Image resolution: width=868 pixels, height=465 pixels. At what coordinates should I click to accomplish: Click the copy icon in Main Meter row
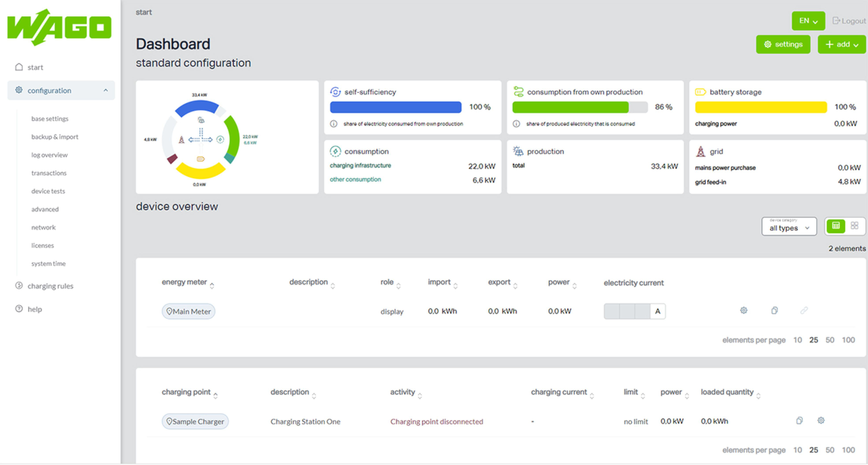(x=774, y=311)
